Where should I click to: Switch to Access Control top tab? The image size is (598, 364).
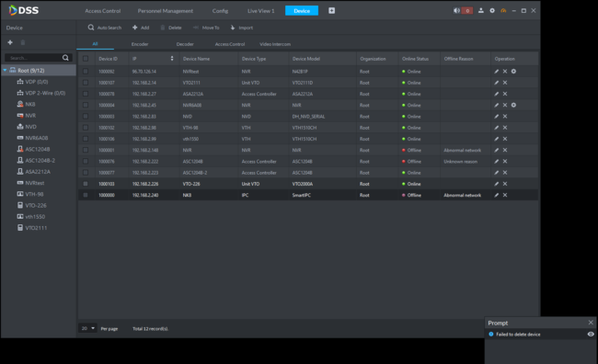point(103,11)
